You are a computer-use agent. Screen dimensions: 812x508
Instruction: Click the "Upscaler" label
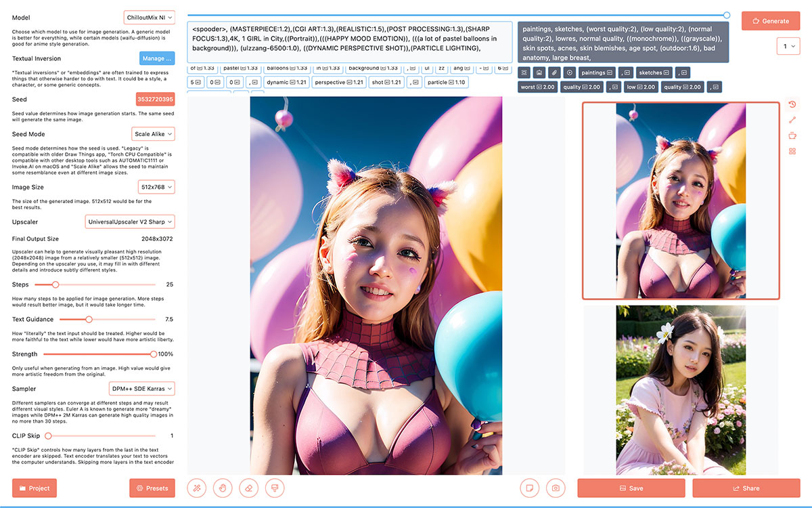(x=25, y=221)
